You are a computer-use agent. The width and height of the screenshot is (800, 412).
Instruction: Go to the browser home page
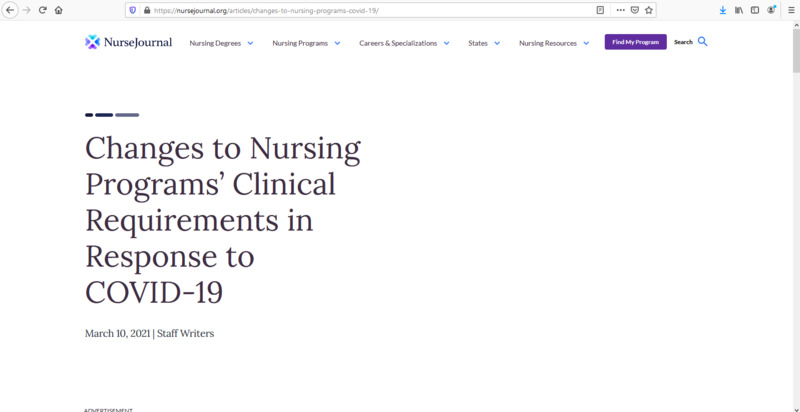click(58, 10)
